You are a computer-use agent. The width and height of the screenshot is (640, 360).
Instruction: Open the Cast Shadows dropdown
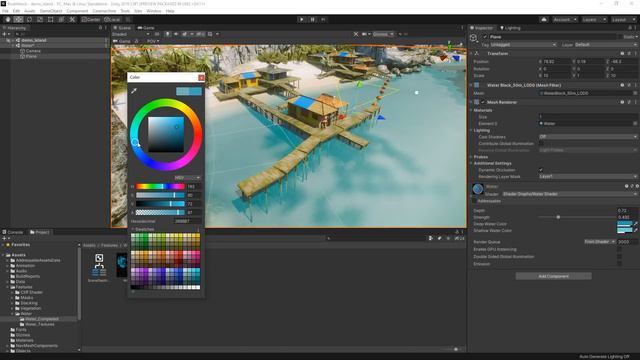(588, 137)
